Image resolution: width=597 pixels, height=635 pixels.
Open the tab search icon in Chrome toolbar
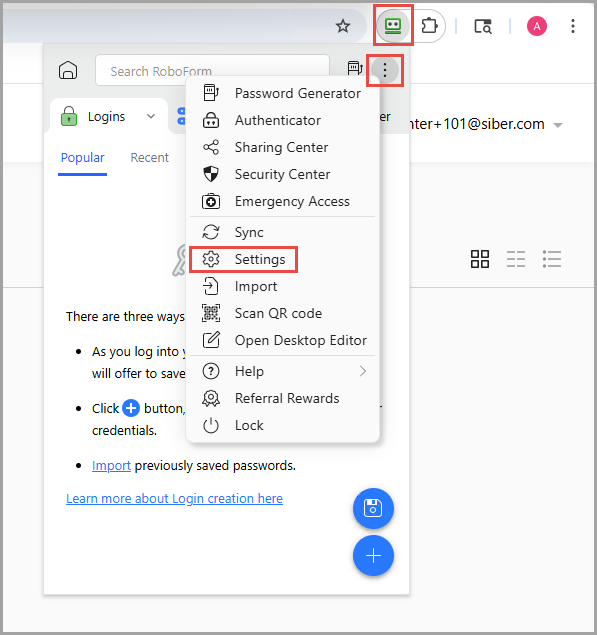[483, 26]
